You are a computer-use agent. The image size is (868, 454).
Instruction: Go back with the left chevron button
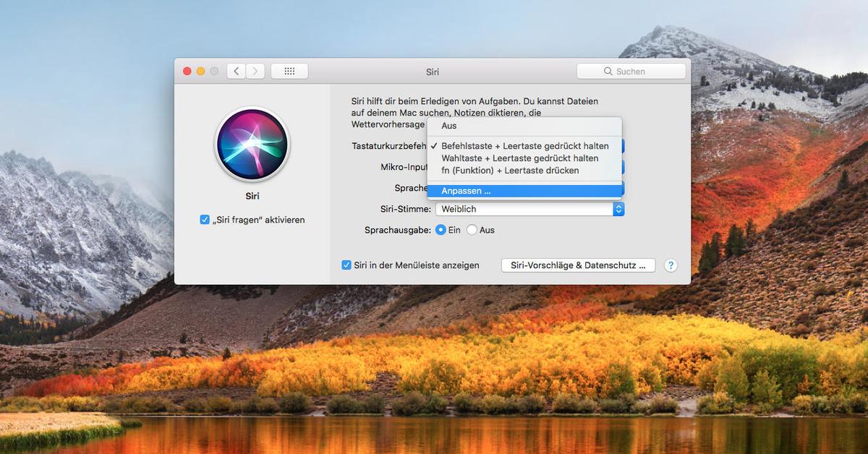[x=237, y=71]
